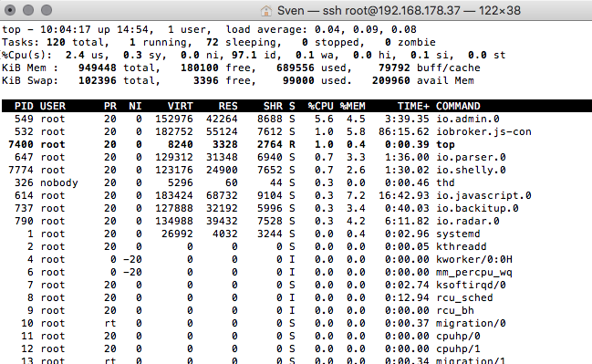Click the '689556 used' memory value

tap(311, 68)
